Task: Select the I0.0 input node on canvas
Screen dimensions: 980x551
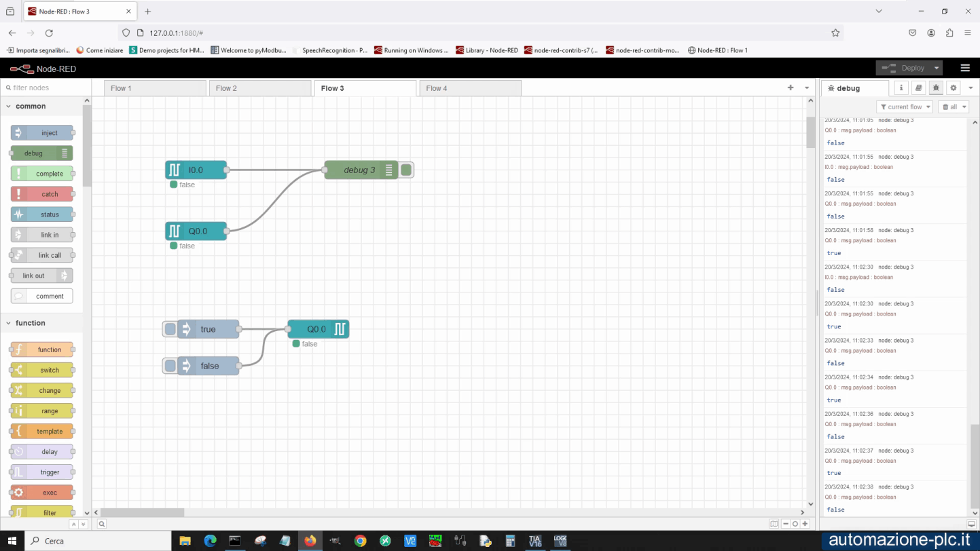Action: [196, 170]
